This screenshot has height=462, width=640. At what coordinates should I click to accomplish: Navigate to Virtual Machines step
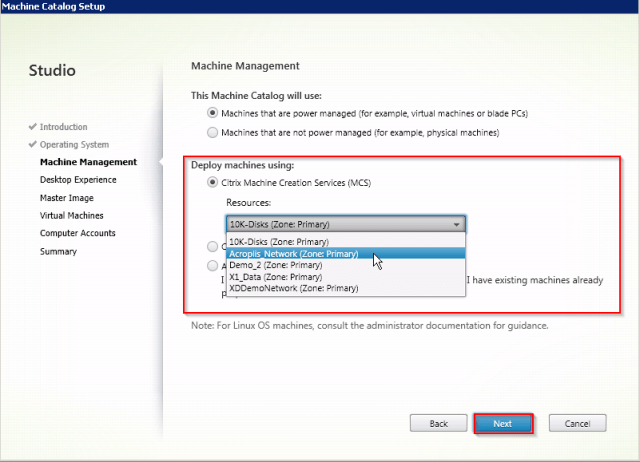[x=72, y=215]
